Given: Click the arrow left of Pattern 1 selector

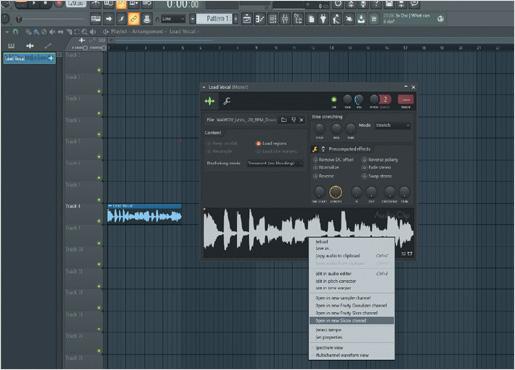Looking at the screenshot, I should point(192,19).
